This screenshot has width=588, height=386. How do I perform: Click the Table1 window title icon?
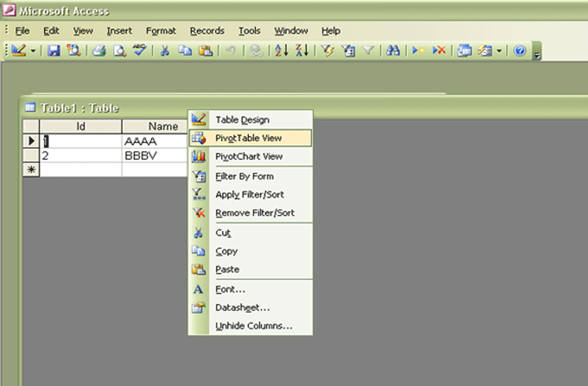[30, 108]
